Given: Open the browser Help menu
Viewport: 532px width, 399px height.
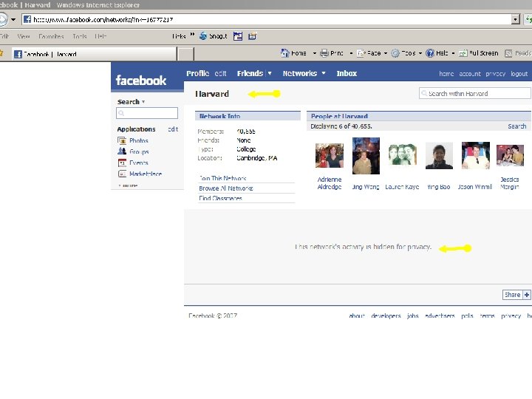Looking at the screenshot, I should 100,36.
